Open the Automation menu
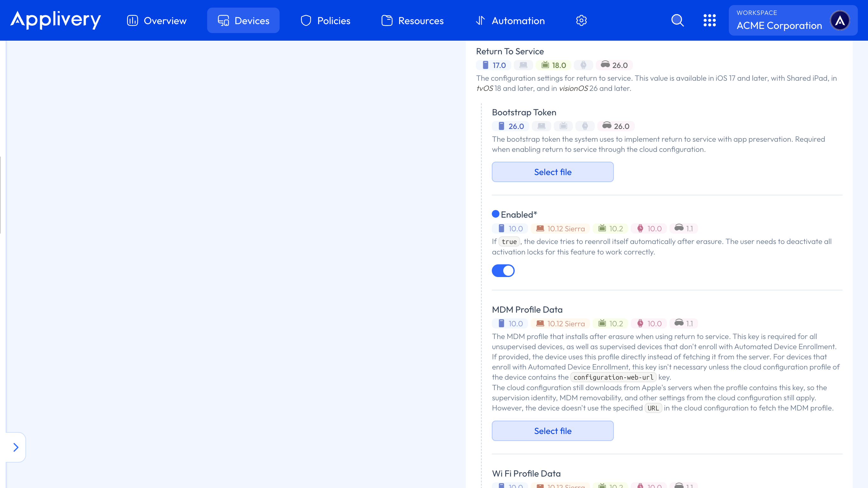The image size is (868, 488). 510,21
